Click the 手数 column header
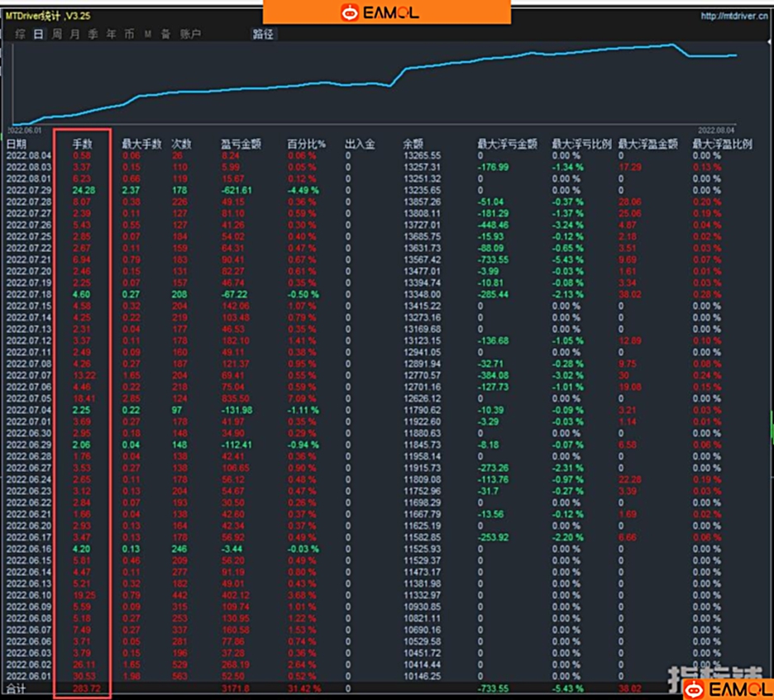The image size is (774, 700). click(83, 144)
